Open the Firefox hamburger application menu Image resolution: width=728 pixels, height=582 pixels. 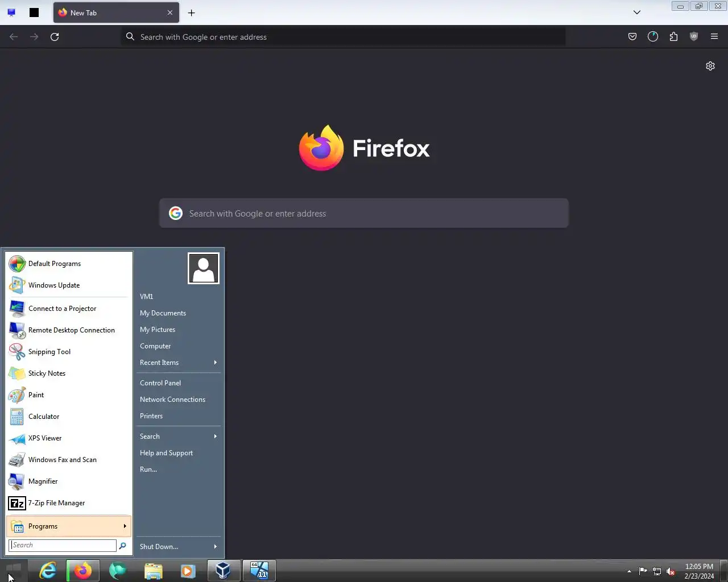714,37
